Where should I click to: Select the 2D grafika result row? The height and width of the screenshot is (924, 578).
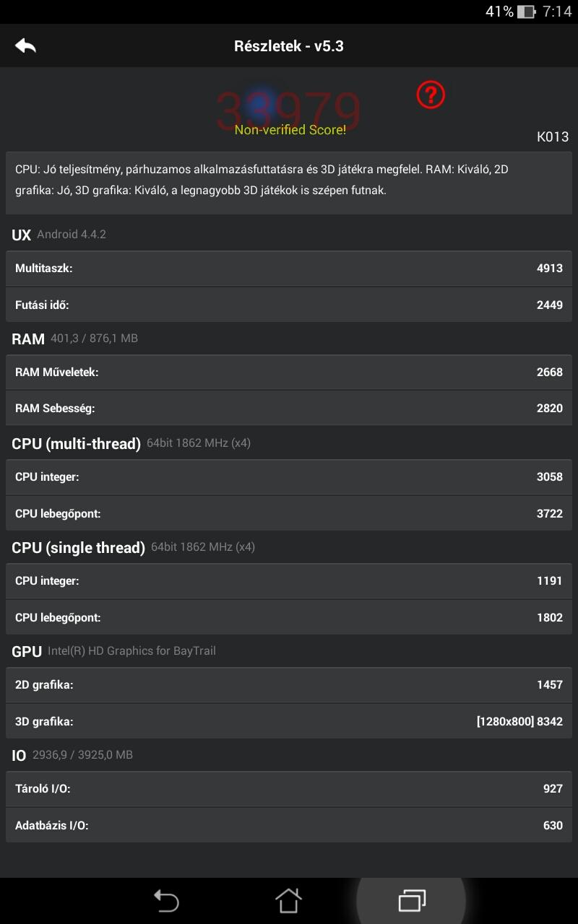point(289,685)
